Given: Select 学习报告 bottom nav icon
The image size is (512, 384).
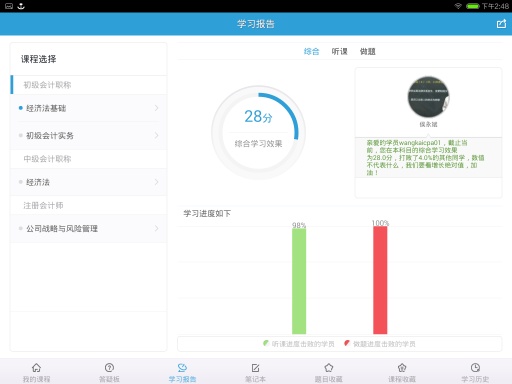Looking at the screenshot, I should pos(182,368).
